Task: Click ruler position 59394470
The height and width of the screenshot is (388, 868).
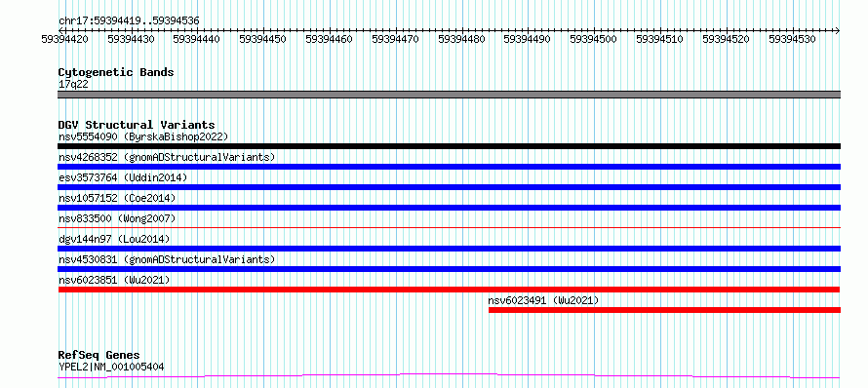Action: pyautogui.click(x=396, y=39)
